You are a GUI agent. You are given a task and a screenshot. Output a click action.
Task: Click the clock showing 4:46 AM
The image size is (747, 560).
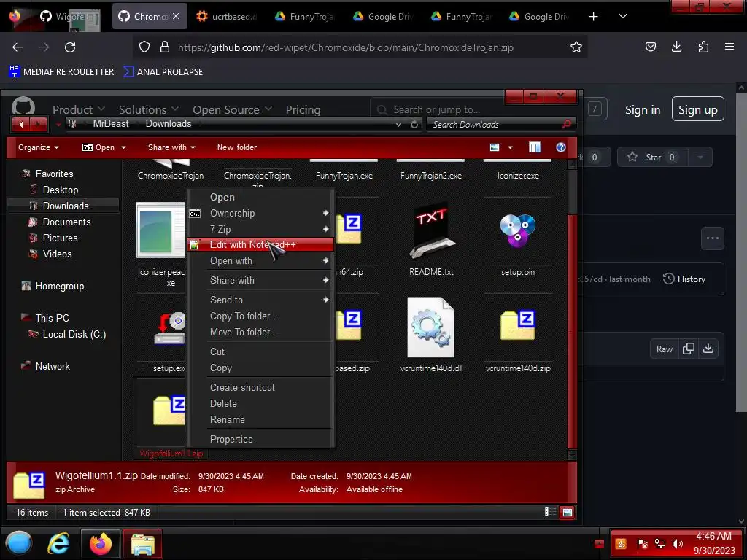pos(713,537)
